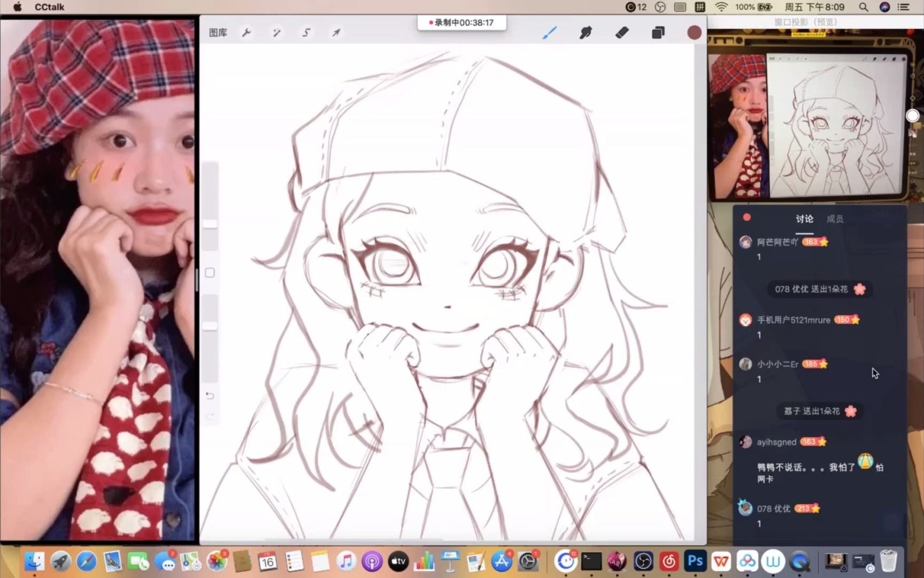Click the recording timer 录制中 indicator
924x578 pixels.
pyautogui.click(x=461, y=22)
